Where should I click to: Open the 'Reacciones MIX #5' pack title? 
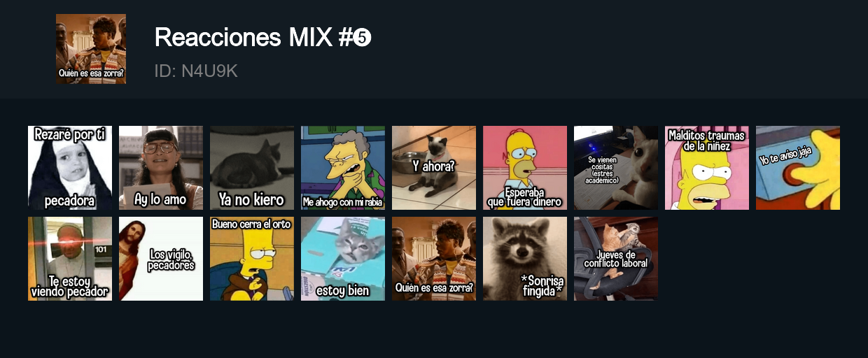click(263, 38)
